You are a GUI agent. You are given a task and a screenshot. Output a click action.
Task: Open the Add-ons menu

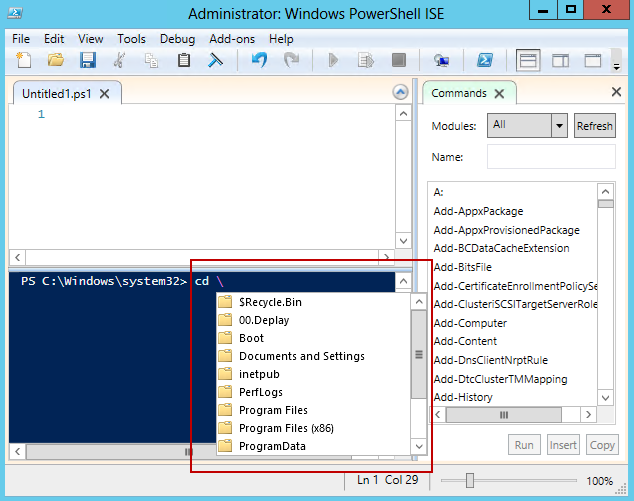[232, 39]
